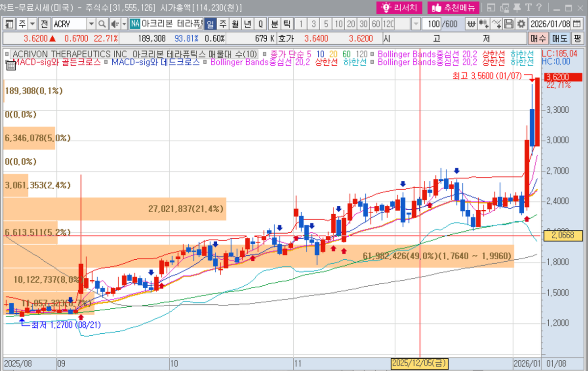This screenshot has width=588, height=371.
Task: Click the 2026/01/08 date field
Action: click(550, 25)
